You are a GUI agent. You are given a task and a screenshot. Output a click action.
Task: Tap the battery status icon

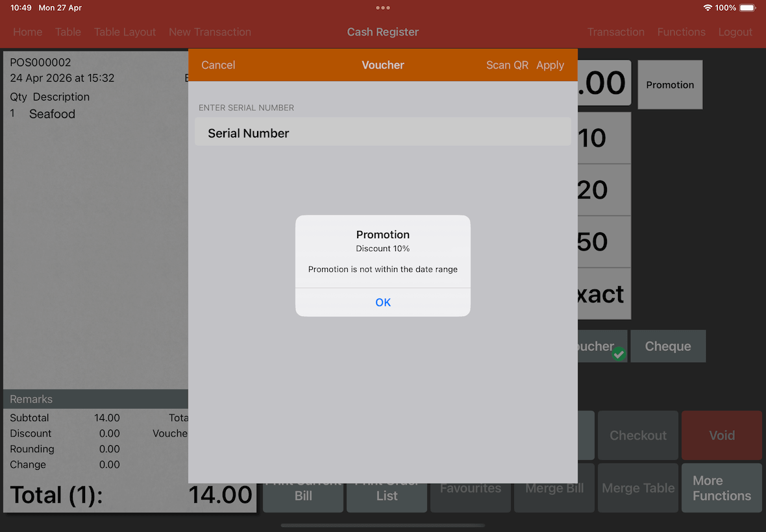747,8
